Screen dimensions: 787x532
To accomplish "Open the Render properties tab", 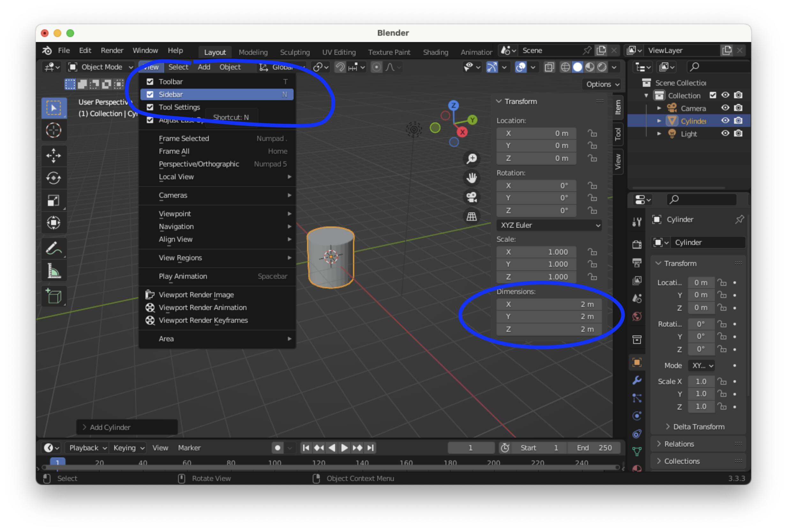I will click(637, 244).
